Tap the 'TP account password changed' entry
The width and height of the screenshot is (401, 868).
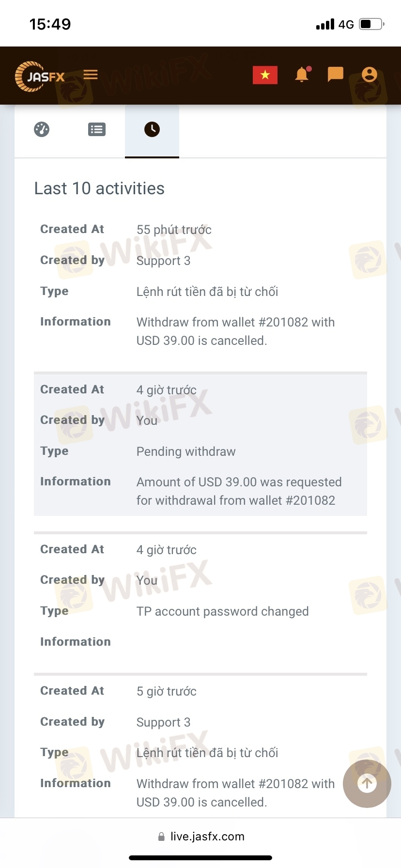click(x=222, y=611)
